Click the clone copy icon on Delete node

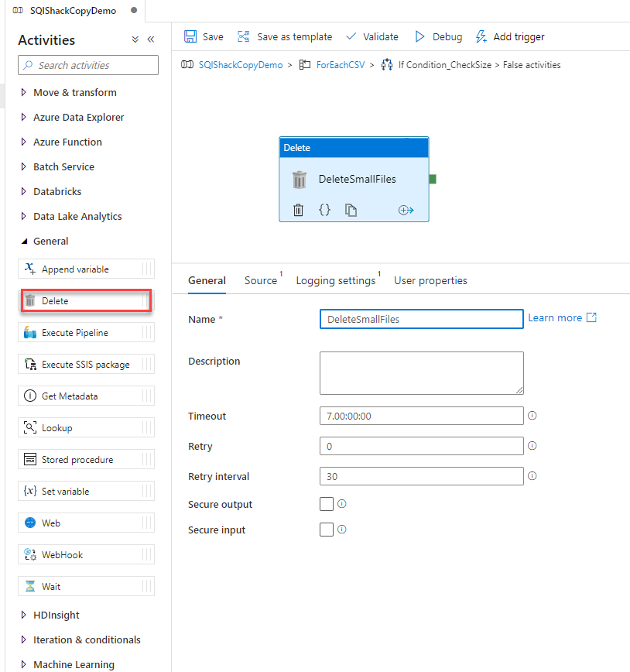point(351,210)
